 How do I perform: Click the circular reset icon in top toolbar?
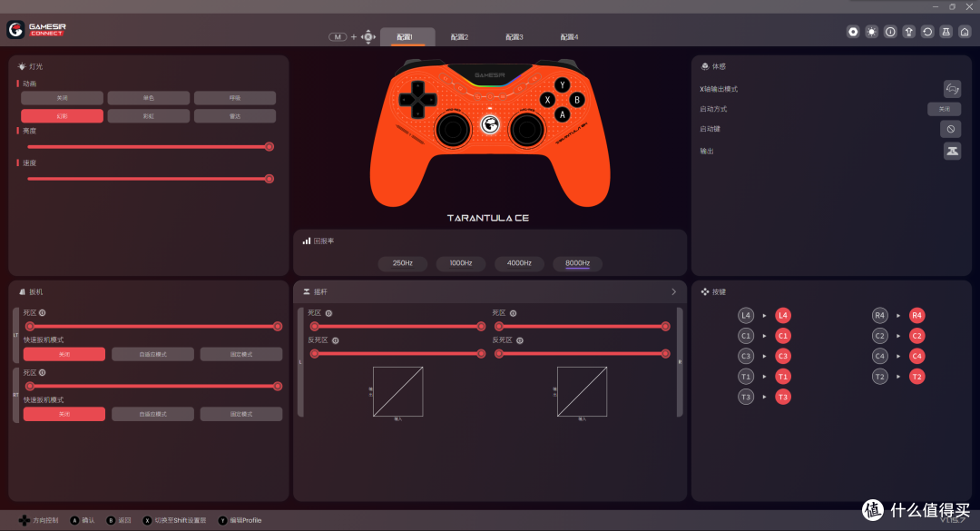click(927, 32)
